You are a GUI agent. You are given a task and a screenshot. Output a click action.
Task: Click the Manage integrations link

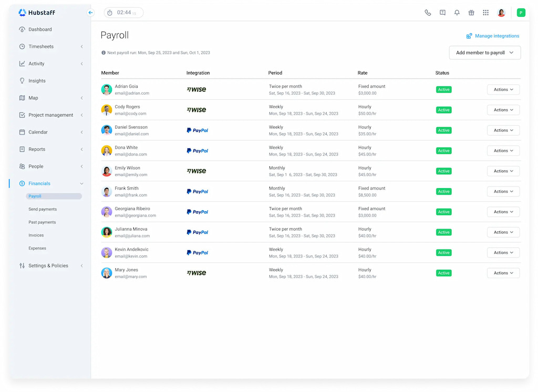click(492, 36)
